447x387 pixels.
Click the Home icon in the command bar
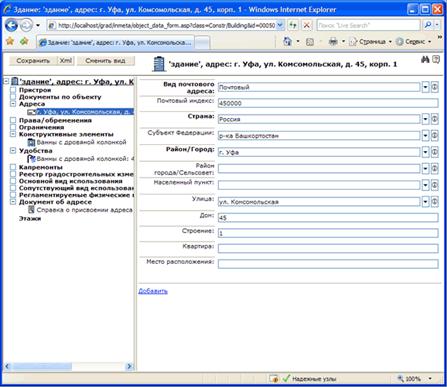287,42
